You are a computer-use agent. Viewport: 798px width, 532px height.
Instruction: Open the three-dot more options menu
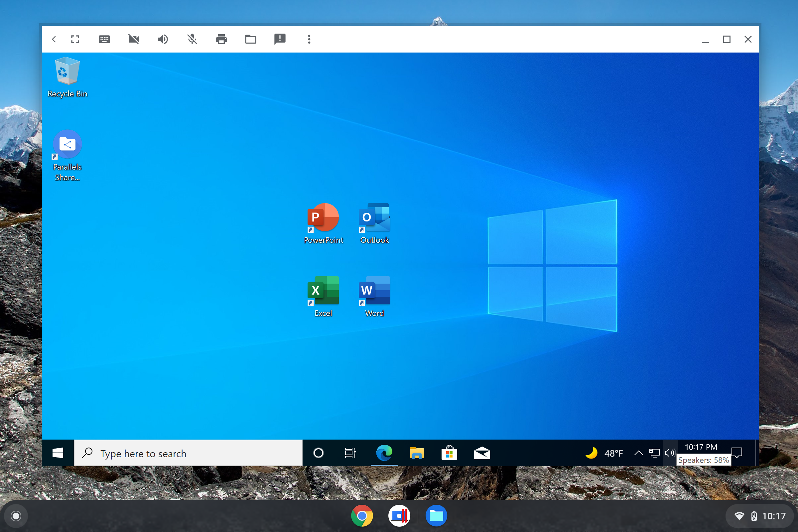309,39
